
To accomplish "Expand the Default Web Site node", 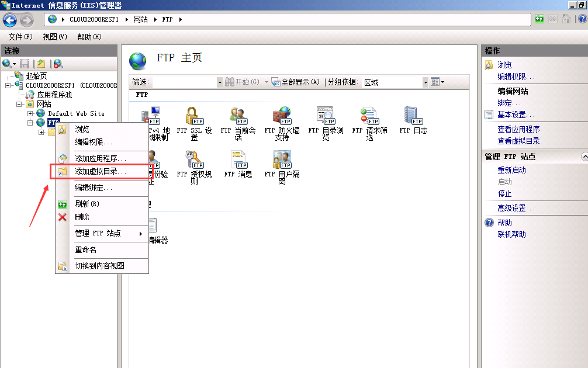I will [x=30, y=113].
